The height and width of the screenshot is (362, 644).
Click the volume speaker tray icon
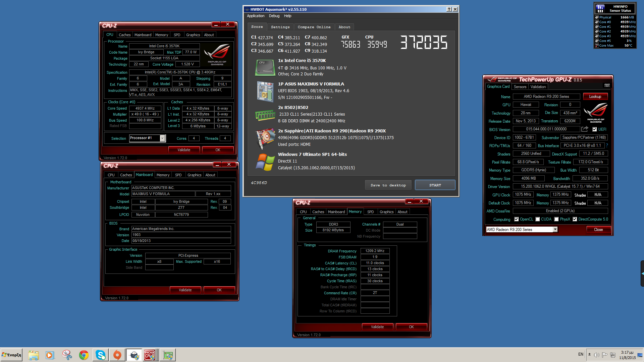597,355
